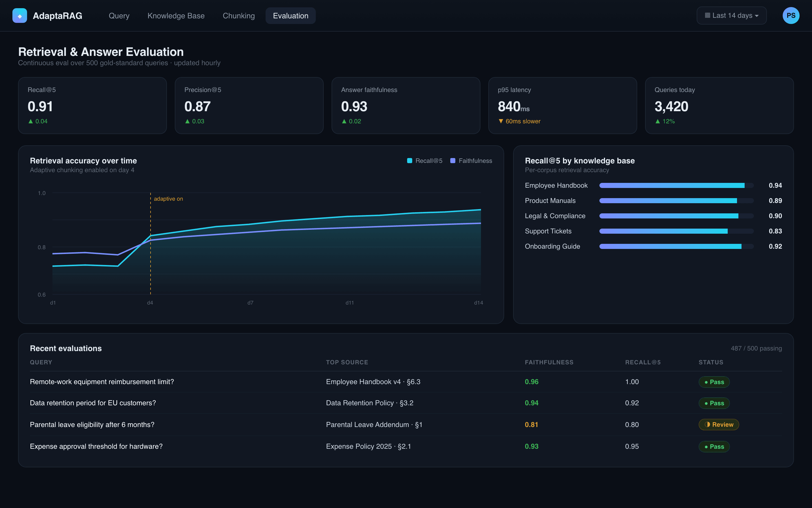Image resolution: width=812 pixels, height=508 pixels.
Task: Sort by the TOP SOURCE column header
Action: tap(347, 362)
